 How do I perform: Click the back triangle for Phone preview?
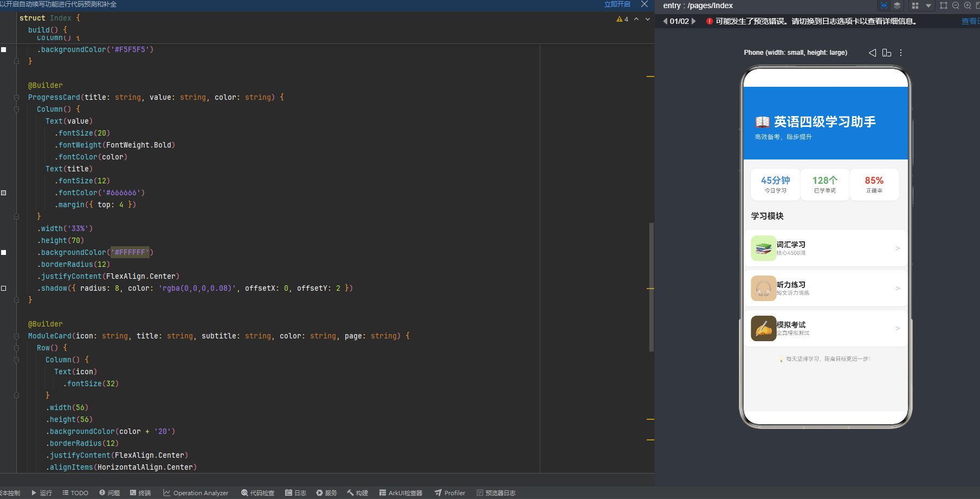(x=872, y=53)
